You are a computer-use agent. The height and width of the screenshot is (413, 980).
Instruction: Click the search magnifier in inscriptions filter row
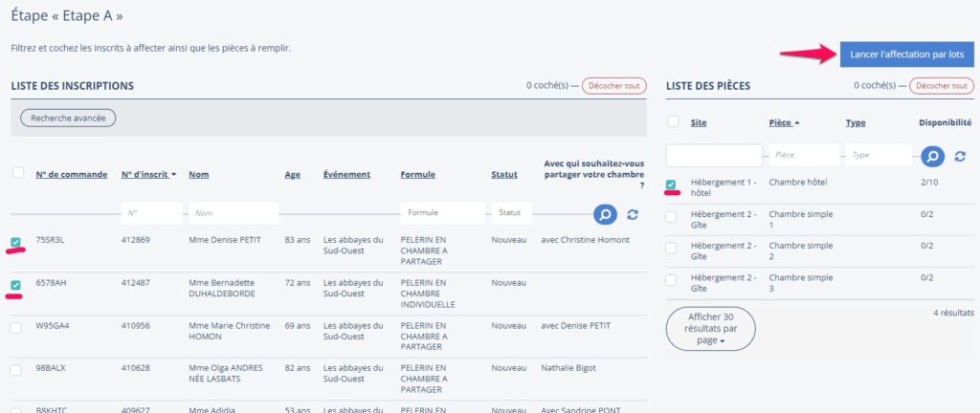tap(604, 214)
